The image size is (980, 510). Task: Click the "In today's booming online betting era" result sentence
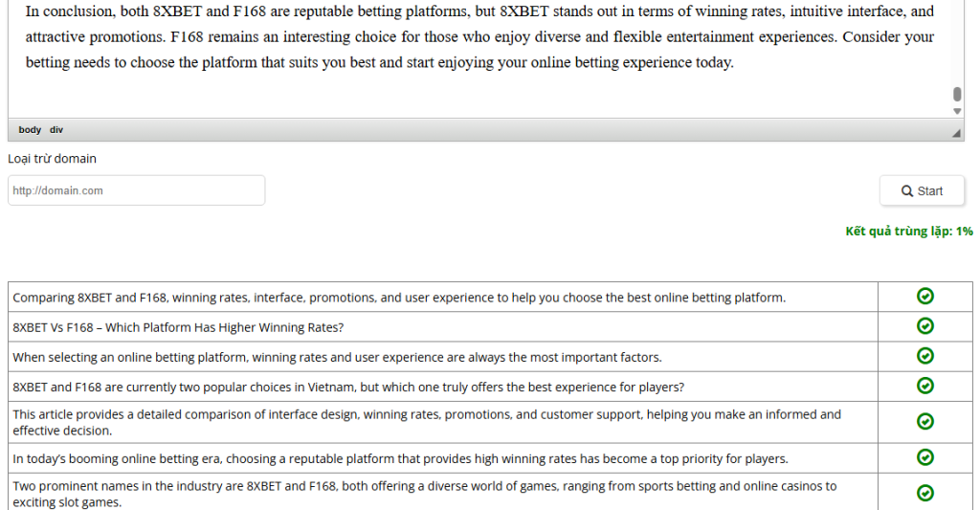pos(400,458)
